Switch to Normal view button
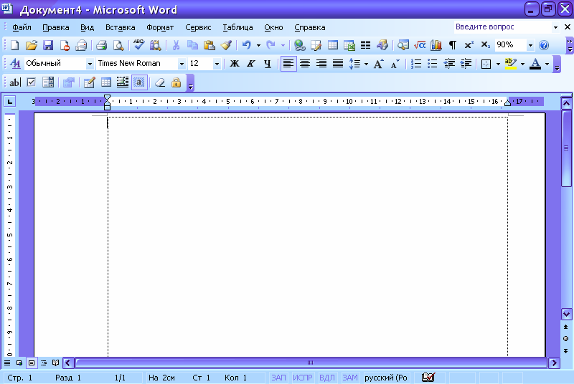This screenshot has width=574, height=384. click(7, 363)
